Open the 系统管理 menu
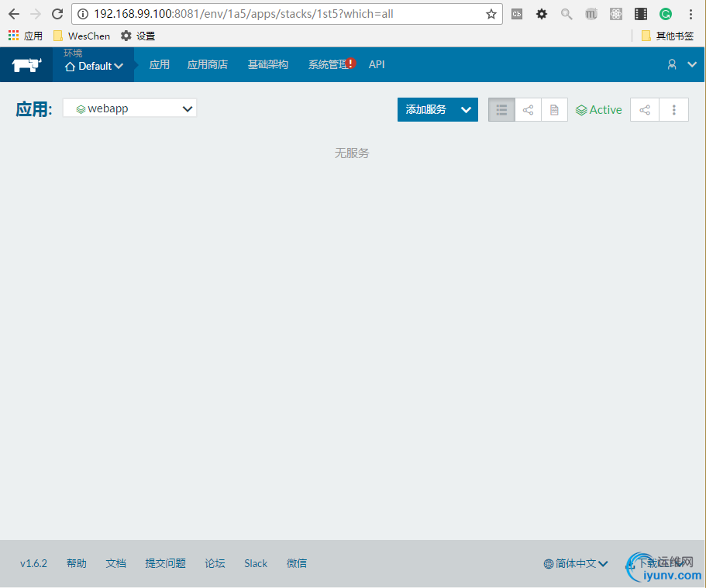The height and width of the screenshot is (588, 706). point(328,64)
